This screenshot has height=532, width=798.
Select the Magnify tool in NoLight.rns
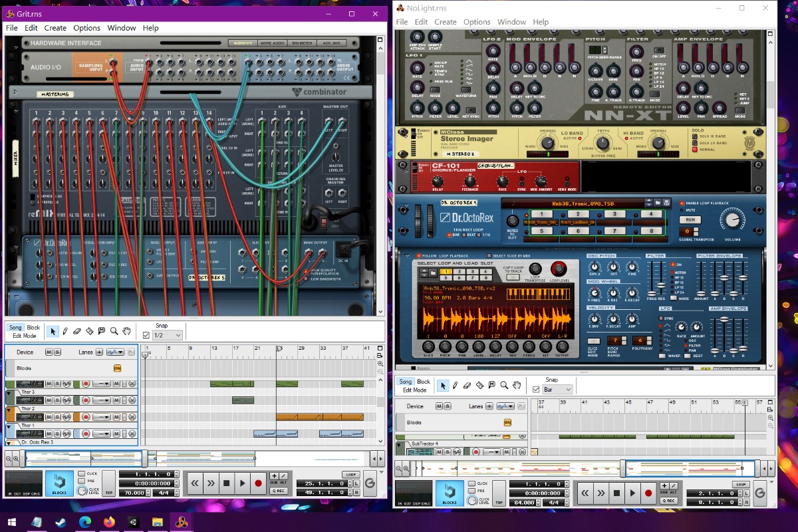(x=504, y=385)
